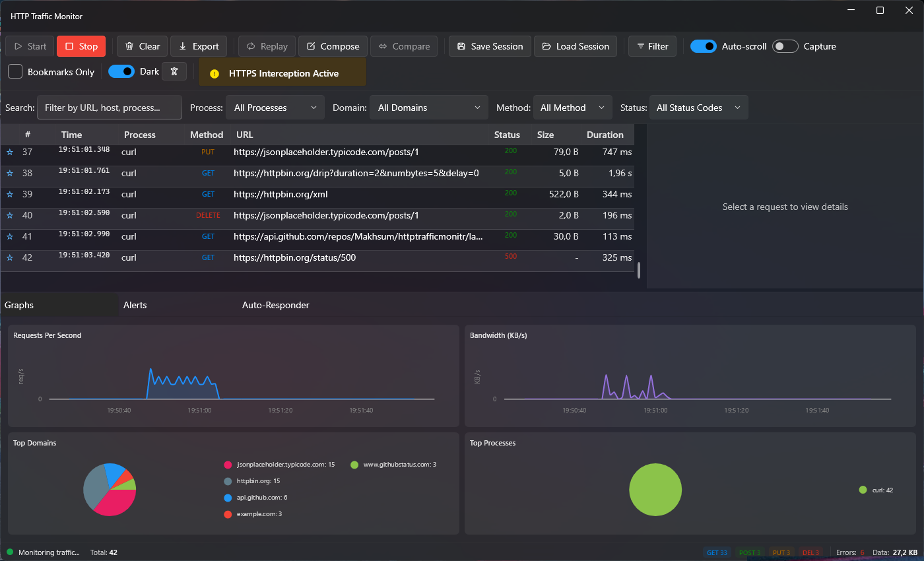The image size is (924, 561).
Task: Open the Alerts tab
Action: (x=178, y=305)
